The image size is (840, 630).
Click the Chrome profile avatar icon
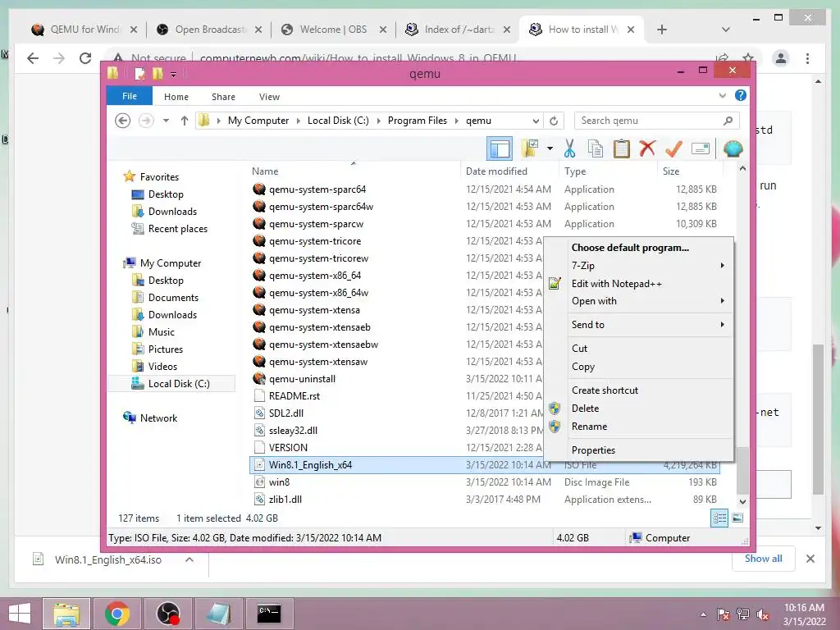781,58
